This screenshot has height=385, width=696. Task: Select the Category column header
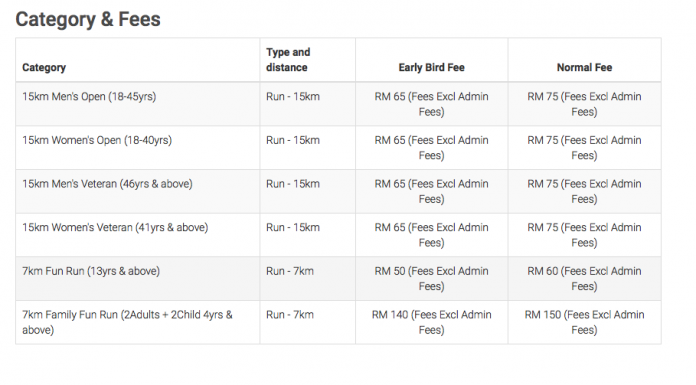click(44, 67)
